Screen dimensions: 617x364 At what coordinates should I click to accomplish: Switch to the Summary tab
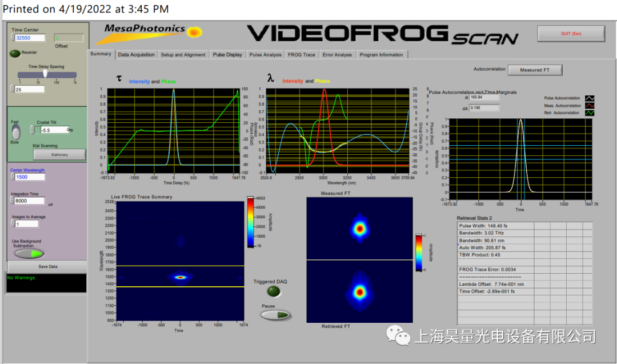(101, 54)
